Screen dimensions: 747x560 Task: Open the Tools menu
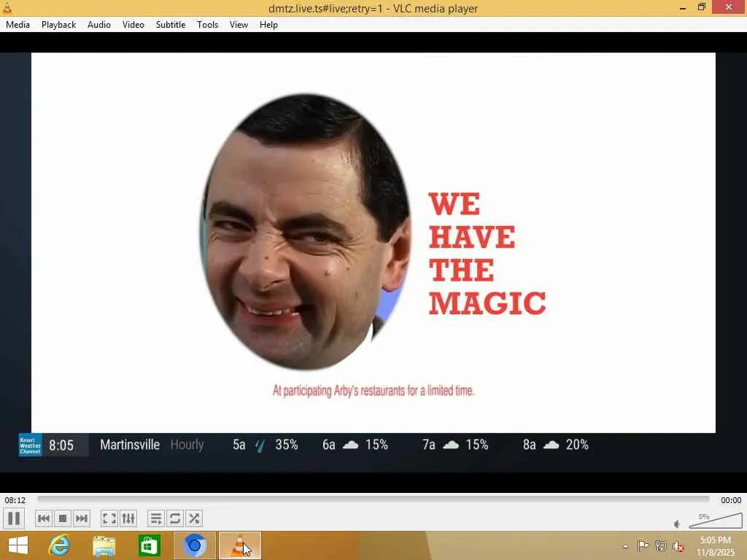coord(207,25)
